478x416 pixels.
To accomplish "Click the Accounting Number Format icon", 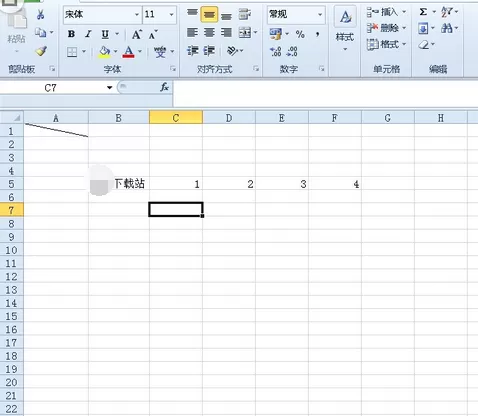I will (x=276, y=34).
